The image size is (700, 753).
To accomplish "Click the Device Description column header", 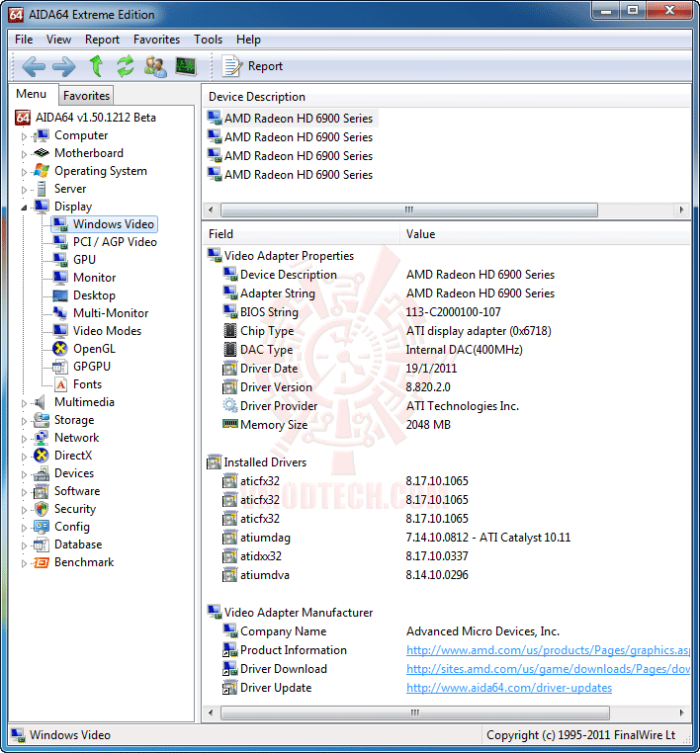I will tap(446, 97).
